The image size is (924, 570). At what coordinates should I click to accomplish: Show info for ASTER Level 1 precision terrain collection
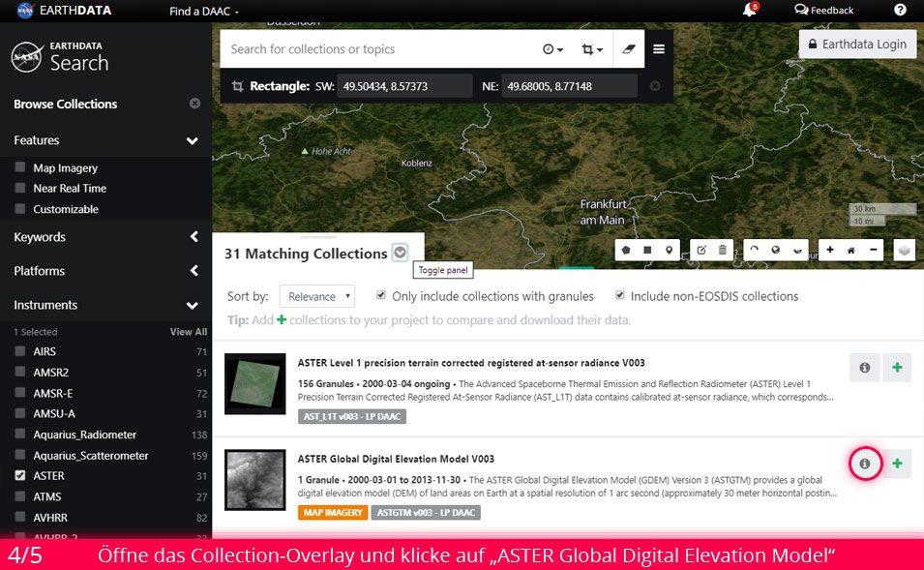click(x=864, y=367)
